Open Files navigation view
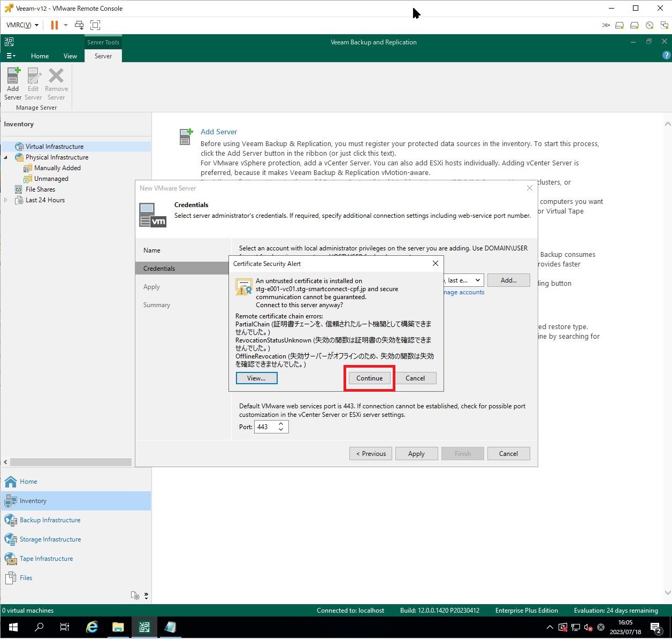Image resolution: width=672 pixels, height=640 pixels. pos(75,578)
